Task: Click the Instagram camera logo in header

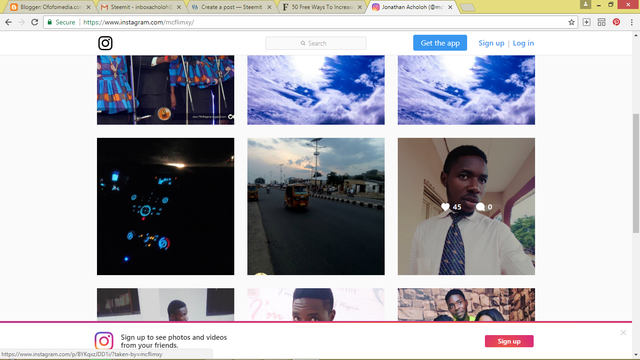Action: pos(105,43)
